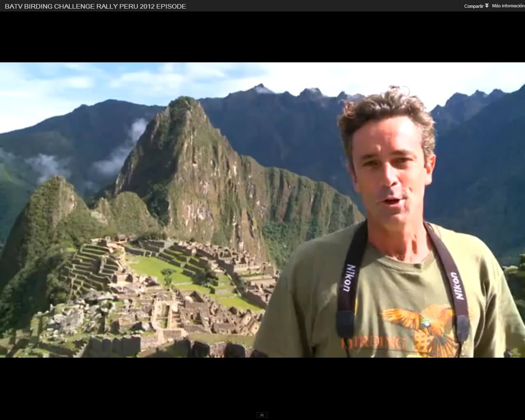Screen dimensions: 525x420
Task: Click the green central plaza of the ruins
Action: point(152,267)
